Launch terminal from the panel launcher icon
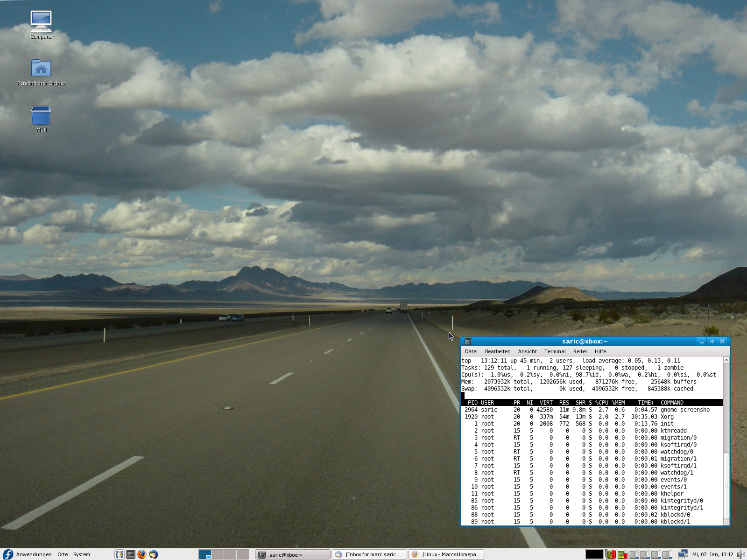Image resolution: width=747 pixels, height=560 pixels. coord(131,554)
